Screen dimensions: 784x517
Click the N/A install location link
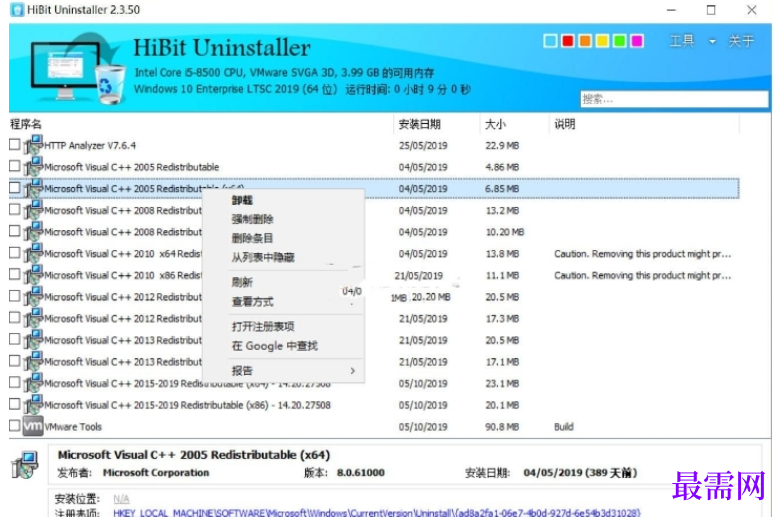coord(121,498)
